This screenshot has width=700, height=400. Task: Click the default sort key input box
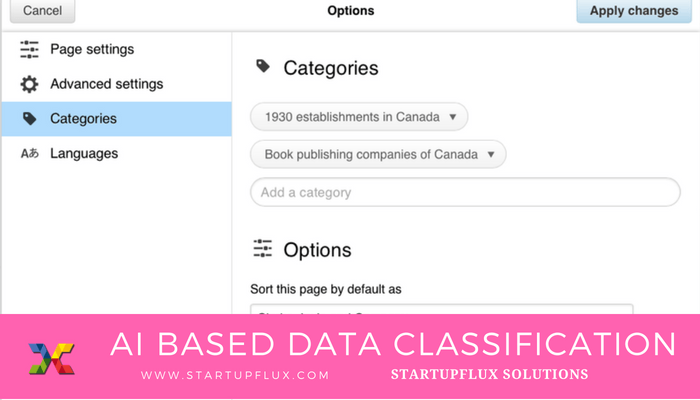[442, 309]
